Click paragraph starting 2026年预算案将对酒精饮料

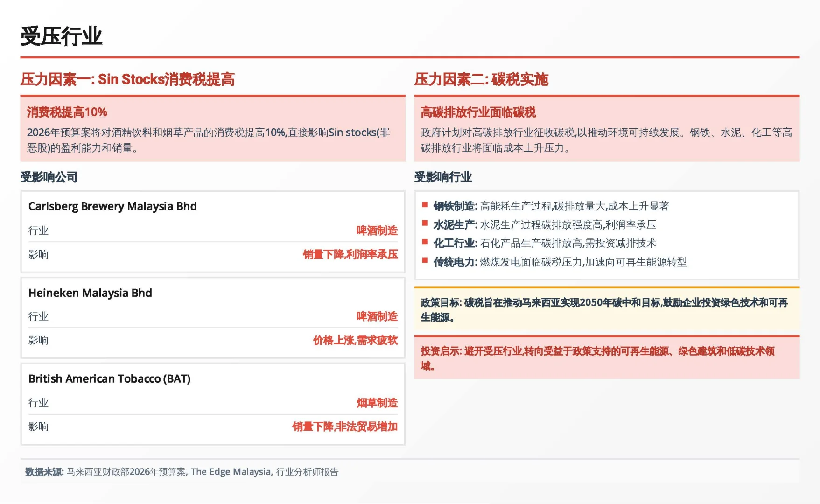coord(209,140)
